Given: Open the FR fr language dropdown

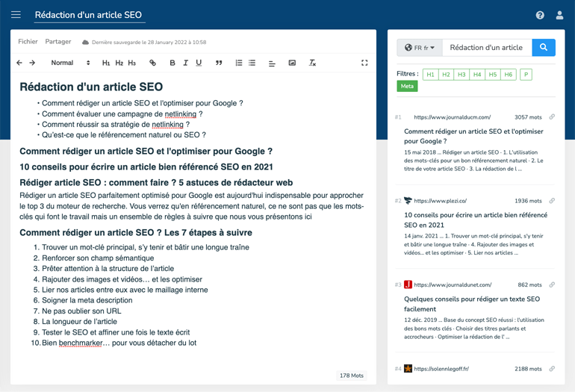Looking at the screenshot, I should [x=420, y=48].
